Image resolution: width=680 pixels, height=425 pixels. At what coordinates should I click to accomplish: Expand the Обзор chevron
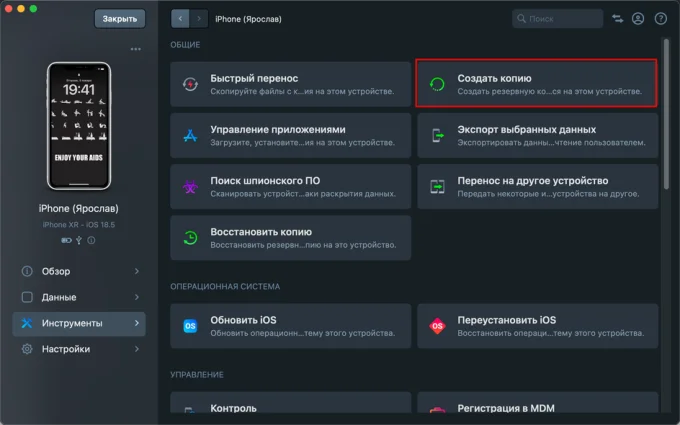[137, 271]
